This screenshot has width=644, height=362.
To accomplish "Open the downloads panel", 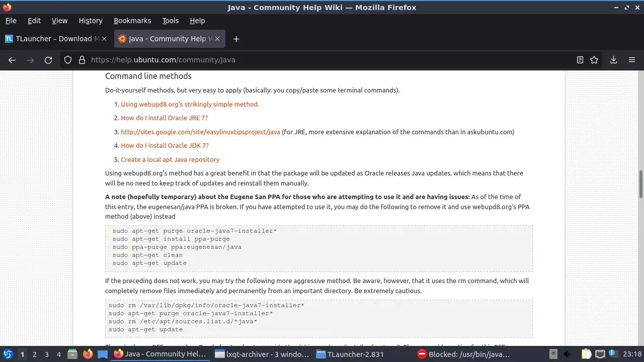I will coord(613,60).
